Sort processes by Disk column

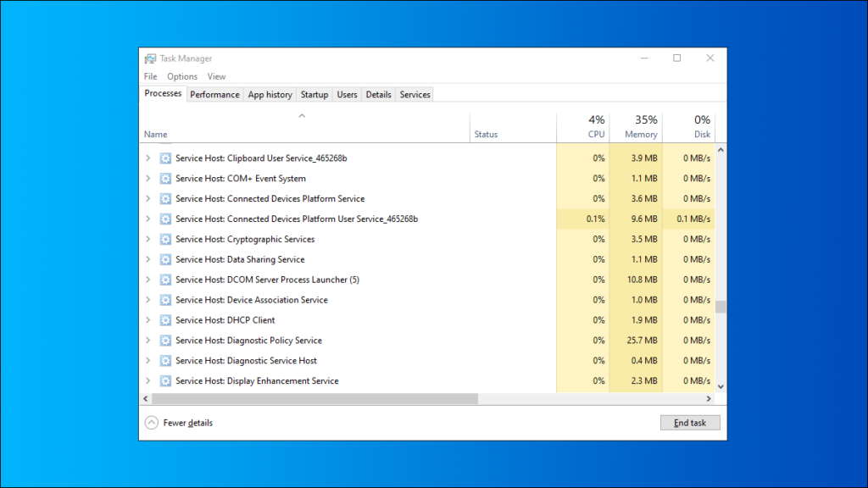pos(689,129)
